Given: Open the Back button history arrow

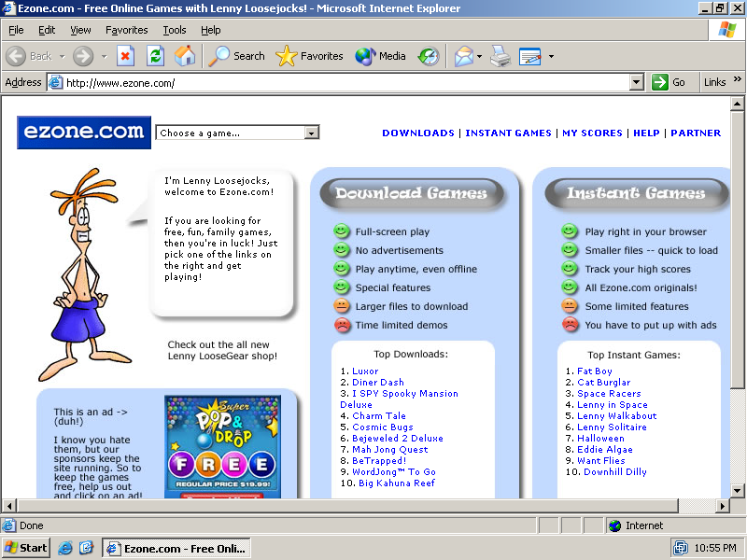Looking at the screenshot, I should (x=63, y=56).
